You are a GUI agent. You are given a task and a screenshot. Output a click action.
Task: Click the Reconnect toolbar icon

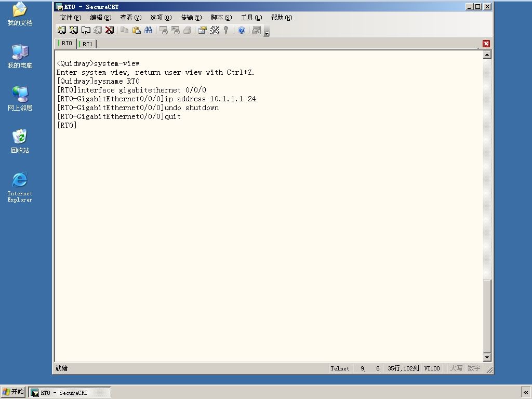coord(97,30)
